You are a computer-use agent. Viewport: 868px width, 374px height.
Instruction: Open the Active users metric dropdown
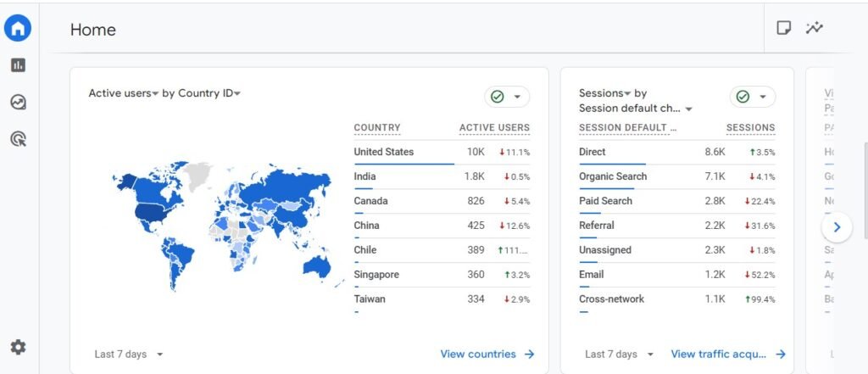pyautogui.click(x=124, y=93)
